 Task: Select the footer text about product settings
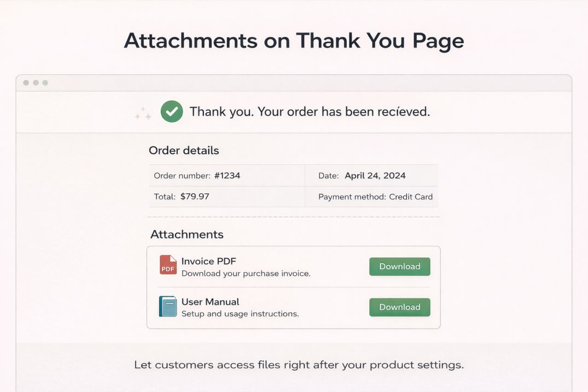pos(299,365)
